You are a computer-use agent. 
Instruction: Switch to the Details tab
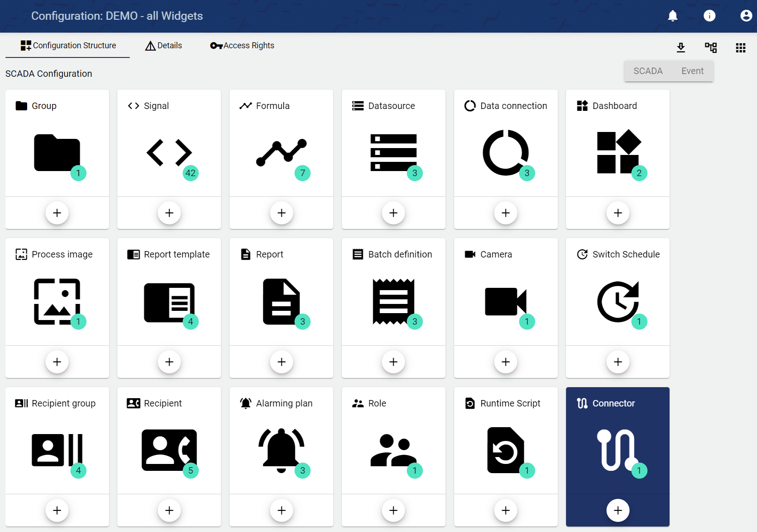(x=164, y=46)
